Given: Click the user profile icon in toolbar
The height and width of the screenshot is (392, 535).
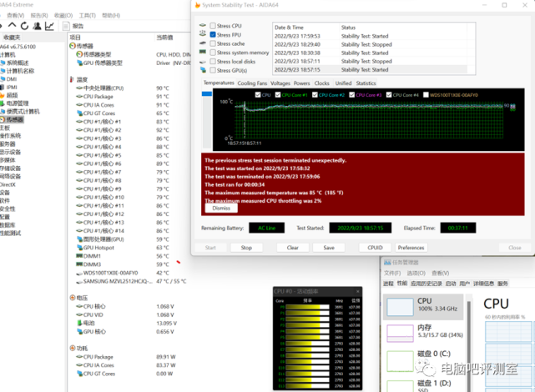Looking at the screenshot, I should 38,26.
